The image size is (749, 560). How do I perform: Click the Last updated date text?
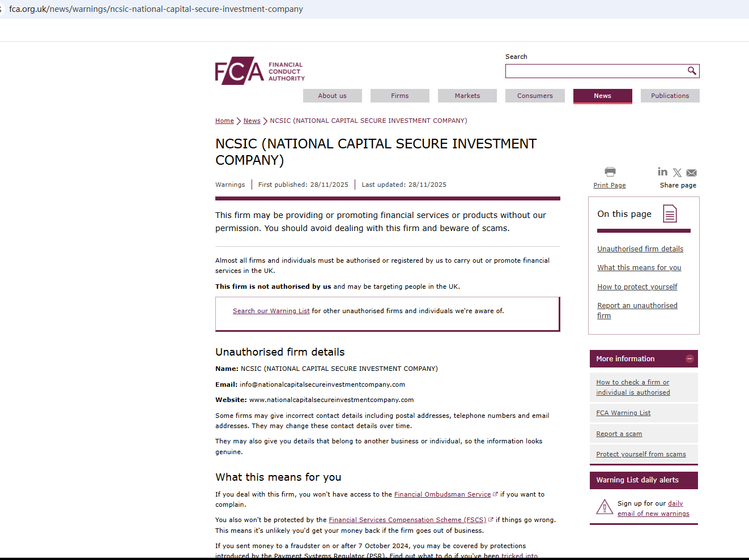click(404, 185)
